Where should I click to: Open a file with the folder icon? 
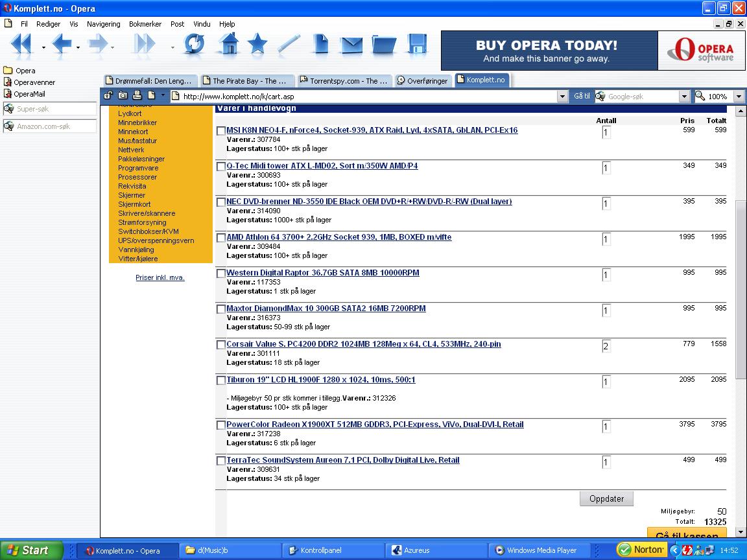[384, 44]
